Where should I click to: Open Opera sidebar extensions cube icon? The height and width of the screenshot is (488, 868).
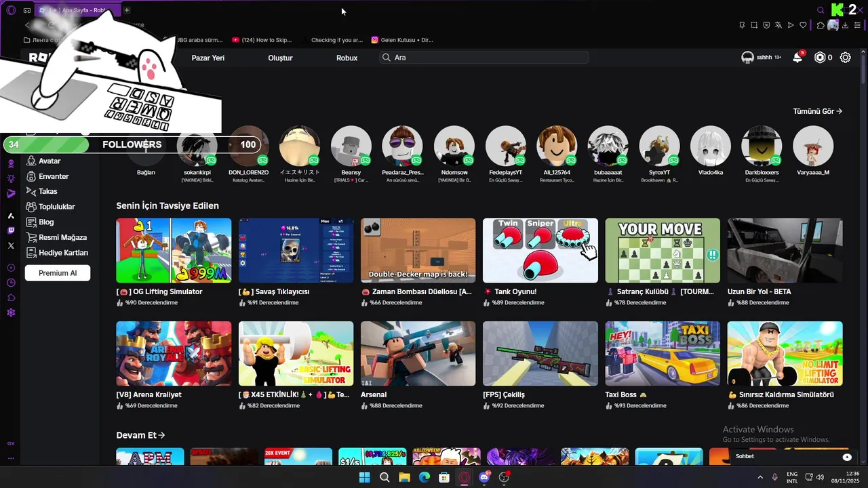(11, 298)
